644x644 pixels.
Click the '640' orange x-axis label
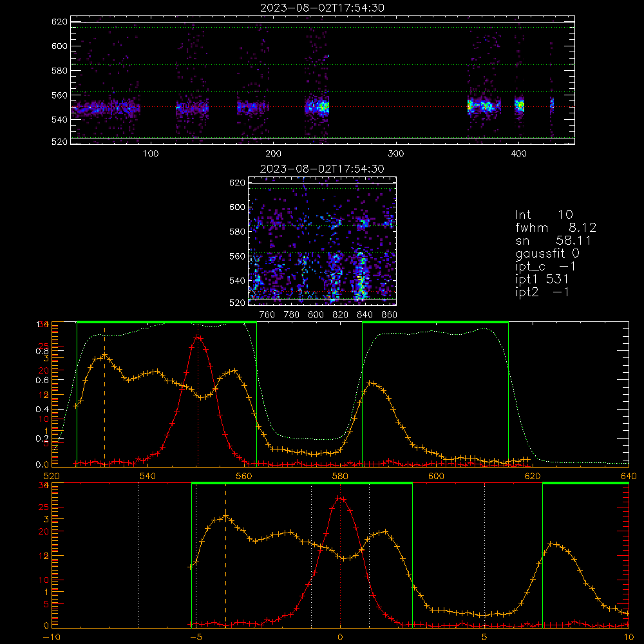[629, 476]
